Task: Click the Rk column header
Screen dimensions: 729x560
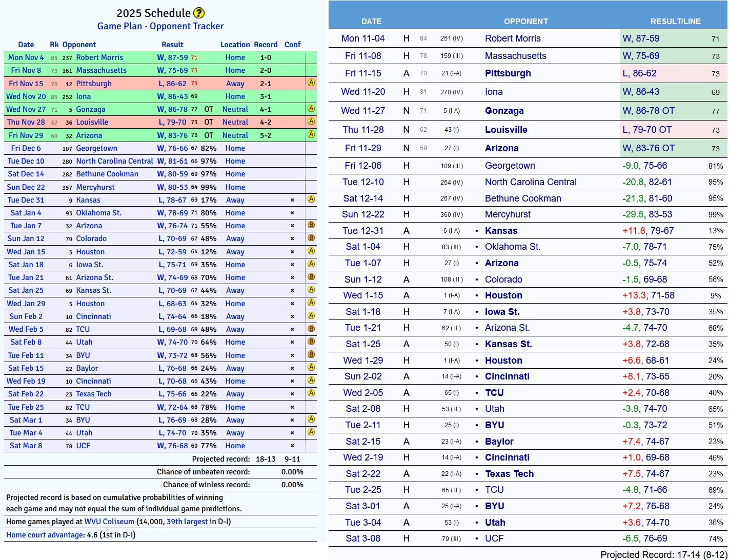Action: point(54,45)
